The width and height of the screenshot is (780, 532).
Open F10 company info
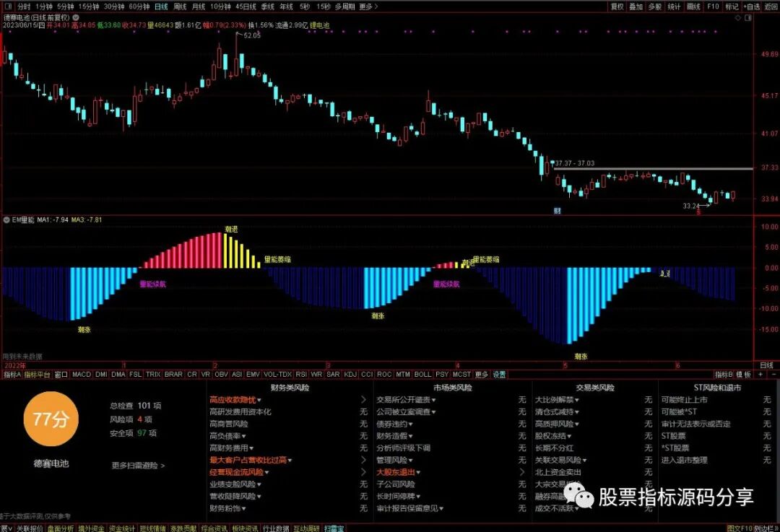(713, 6)
